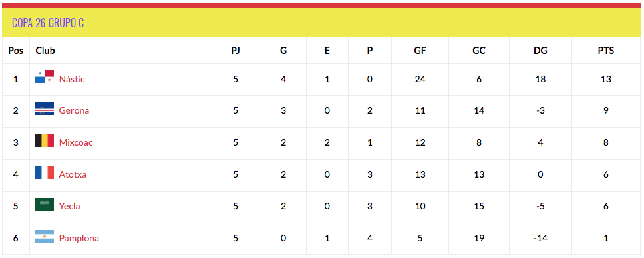The width and height of the screenshot is (644, 258).
Task: Click the COPA 26 GRUPO C title
Action: [48, 23]
